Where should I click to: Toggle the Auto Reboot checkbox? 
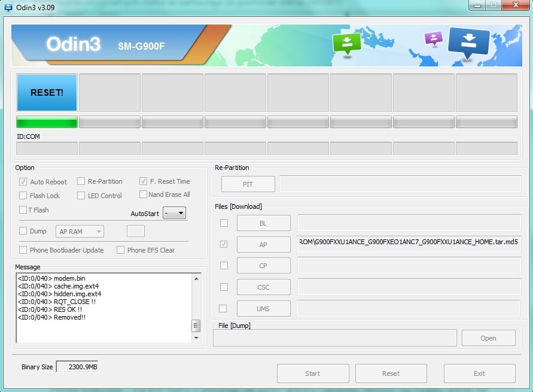coord(23,181)
